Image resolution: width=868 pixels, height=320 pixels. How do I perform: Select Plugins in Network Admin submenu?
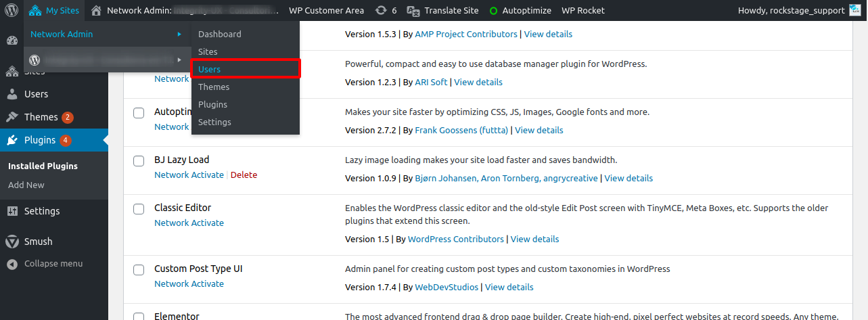click(212, 104)
